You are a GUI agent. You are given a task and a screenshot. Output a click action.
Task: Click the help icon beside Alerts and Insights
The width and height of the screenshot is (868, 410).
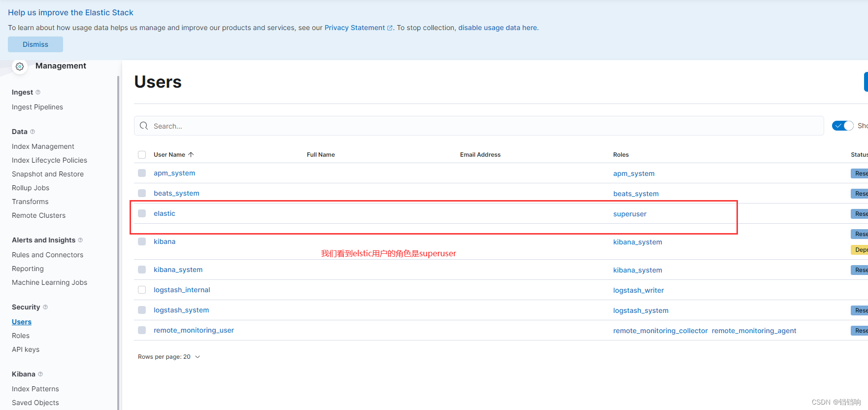pyautogui.click(x=80, y=240)
